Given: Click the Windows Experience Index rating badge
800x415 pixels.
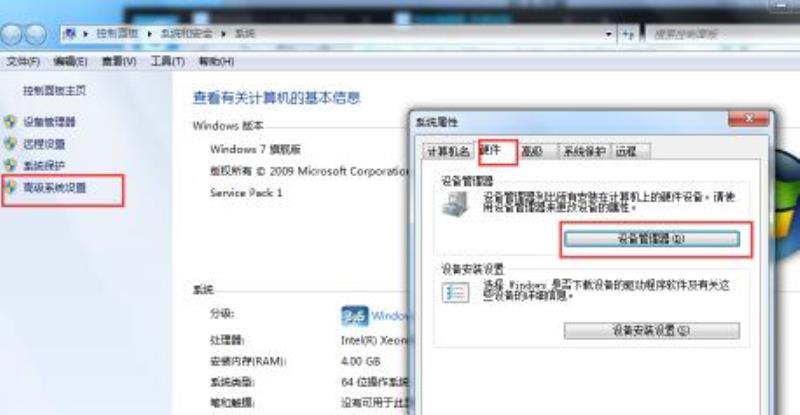Looking at the screenshot, I should tap(354, 316).
